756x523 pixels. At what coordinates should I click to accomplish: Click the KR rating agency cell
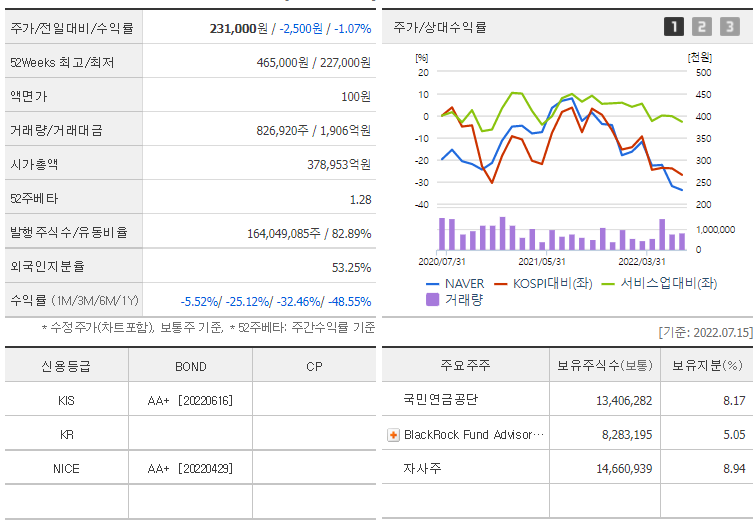coord(67,435)
